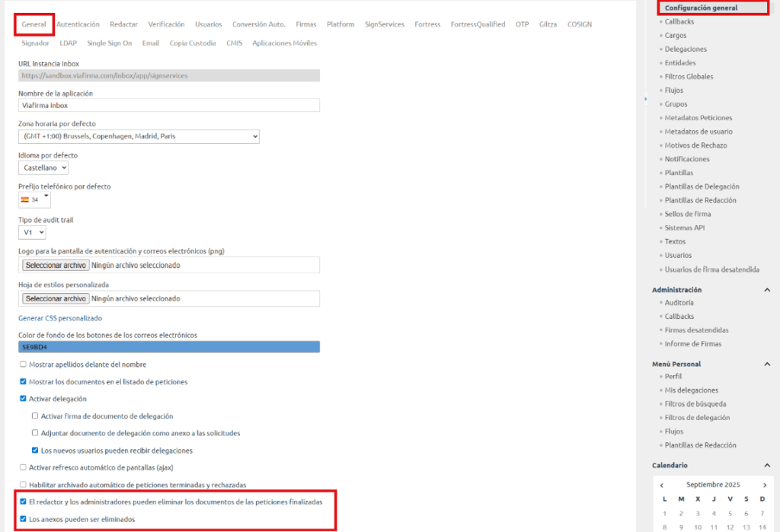
Task: Collapse the Menú Personal section chevron
Action: coord(766,364)
